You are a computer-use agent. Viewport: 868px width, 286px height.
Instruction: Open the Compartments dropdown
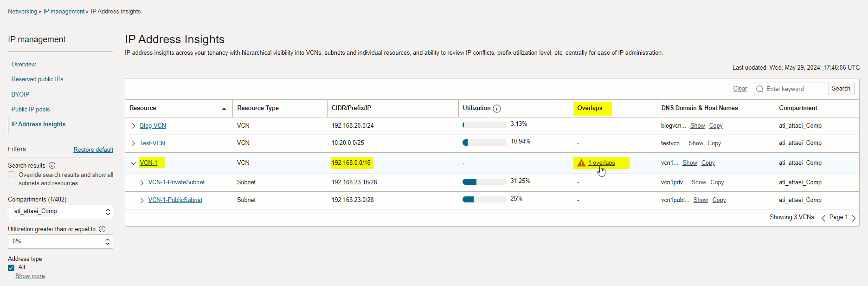60,212
